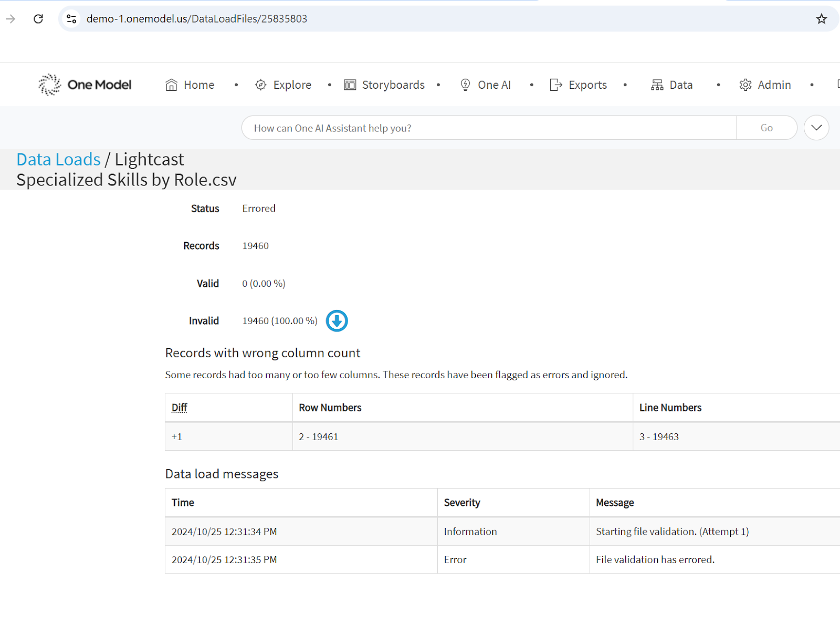Image resolution: width=840 pixels, height=633 pixels.
Task: Expand the One AI Assistant chevron
Action: point(816,128)
